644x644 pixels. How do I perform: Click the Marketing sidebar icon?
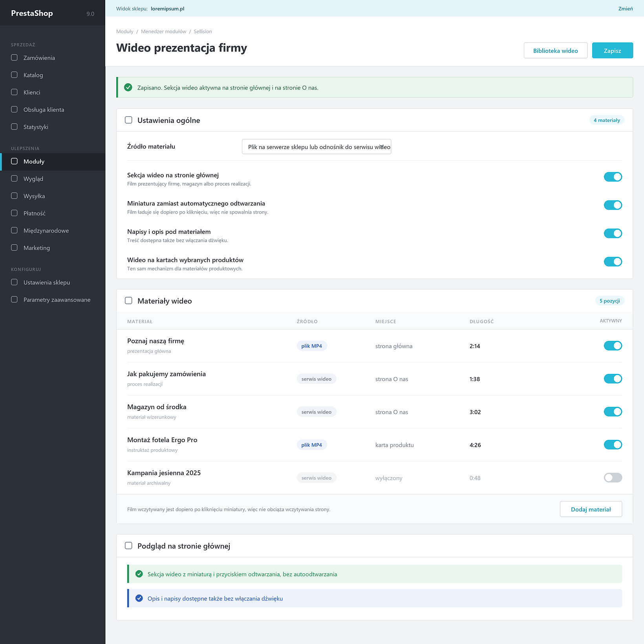coord(14,248)
